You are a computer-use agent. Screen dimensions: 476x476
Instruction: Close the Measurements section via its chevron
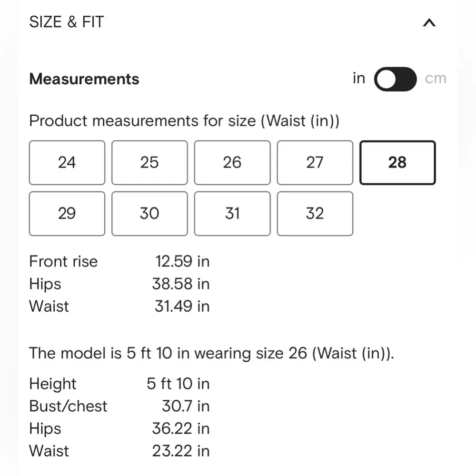(x=429, y=22)
